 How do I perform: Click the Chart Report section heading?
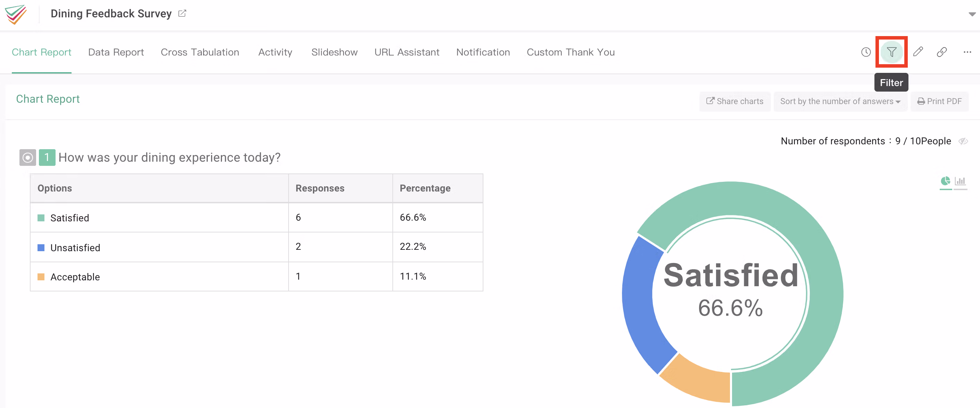click(x=48, y=99)
